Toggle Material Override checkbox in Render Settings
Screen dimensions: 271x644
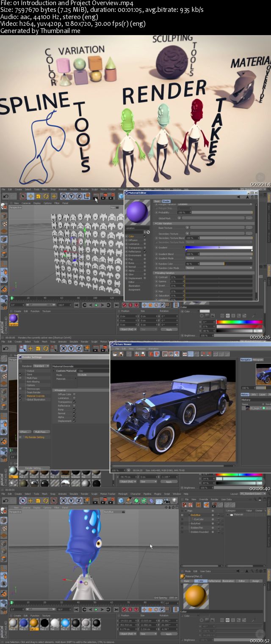pos(20,396)
